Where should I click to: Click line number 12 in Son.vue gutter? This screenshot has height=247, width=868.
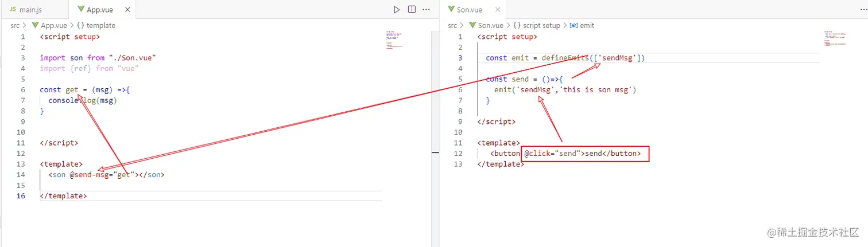point(458,154)
